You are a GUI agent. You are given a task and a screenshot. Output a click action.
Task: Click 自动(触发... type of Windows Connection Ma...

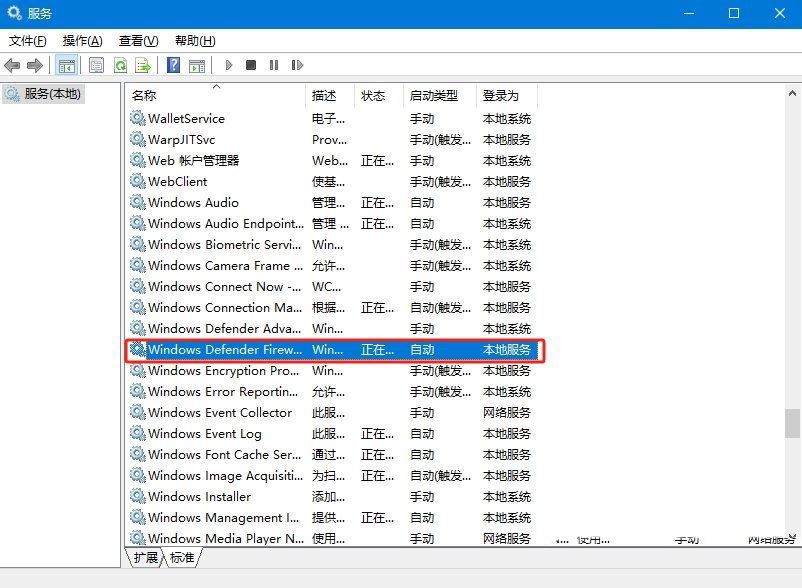click(440, 307)
